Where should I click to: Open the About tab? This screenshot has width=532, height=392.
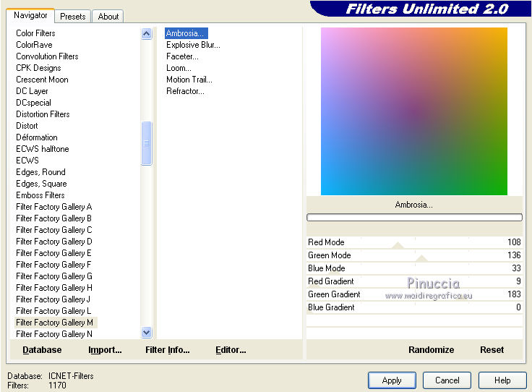click(108, 17)
